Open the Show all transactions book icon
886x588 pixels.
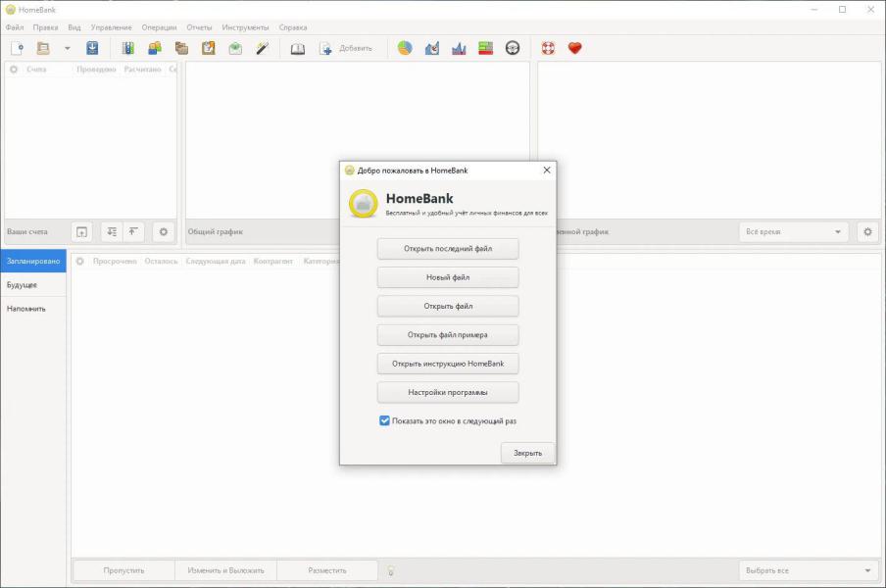pyautogui.click(x=298, y=49)
